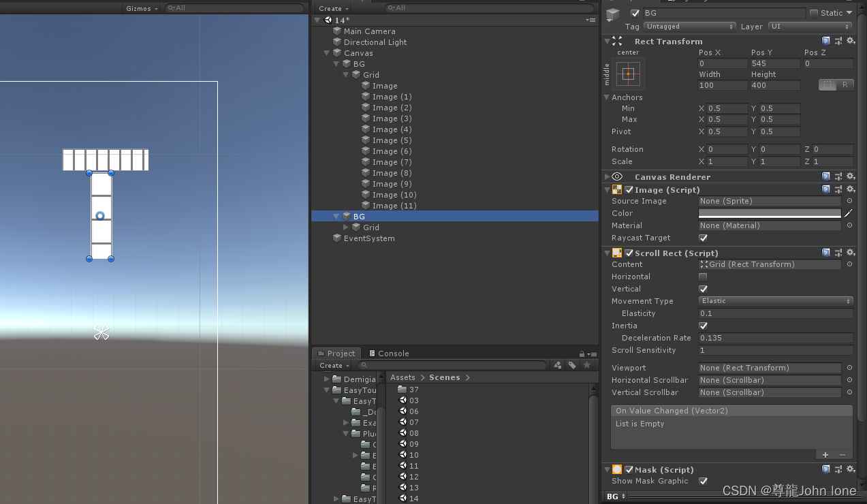This screenshot has height=504, width=867.
Task: Open object picker for Source Image
Action: (849, 201)
